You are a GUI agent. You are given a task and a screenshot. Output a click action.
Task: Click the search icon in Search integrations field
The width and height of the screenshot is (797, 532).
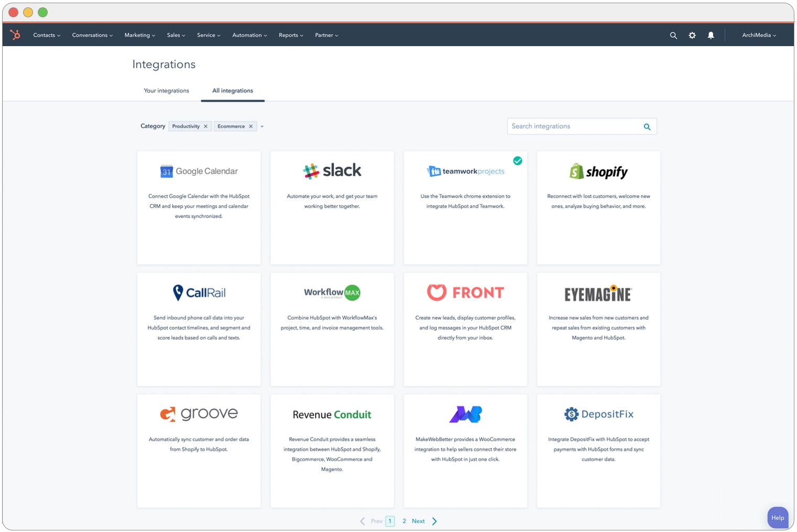(x=647, y=127)
